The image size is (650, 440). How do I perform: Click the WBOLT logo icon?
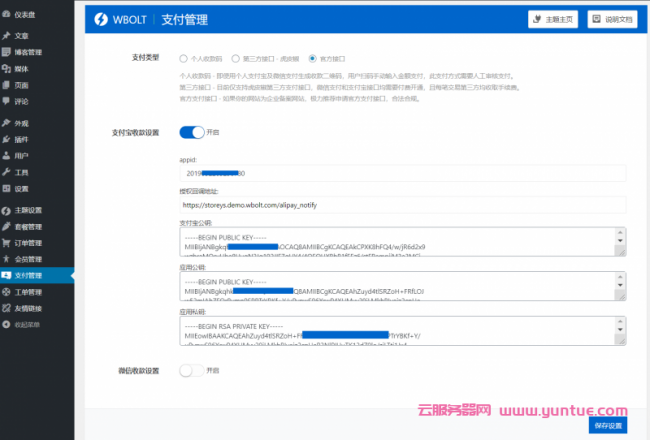tap(101, 18)
